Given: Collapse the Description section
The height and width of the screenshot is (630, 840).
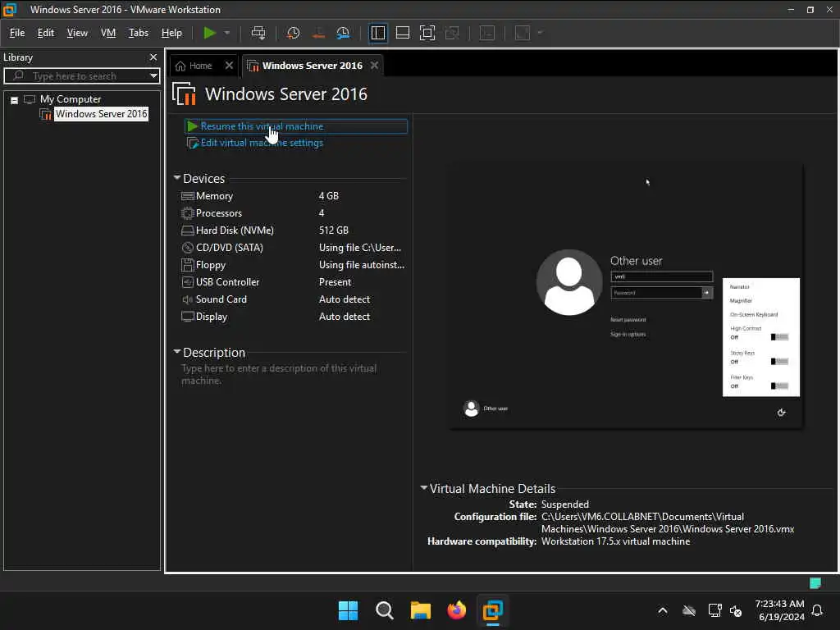Looking at the screenshot, I should pyautogui.click(x=177, y=351).
